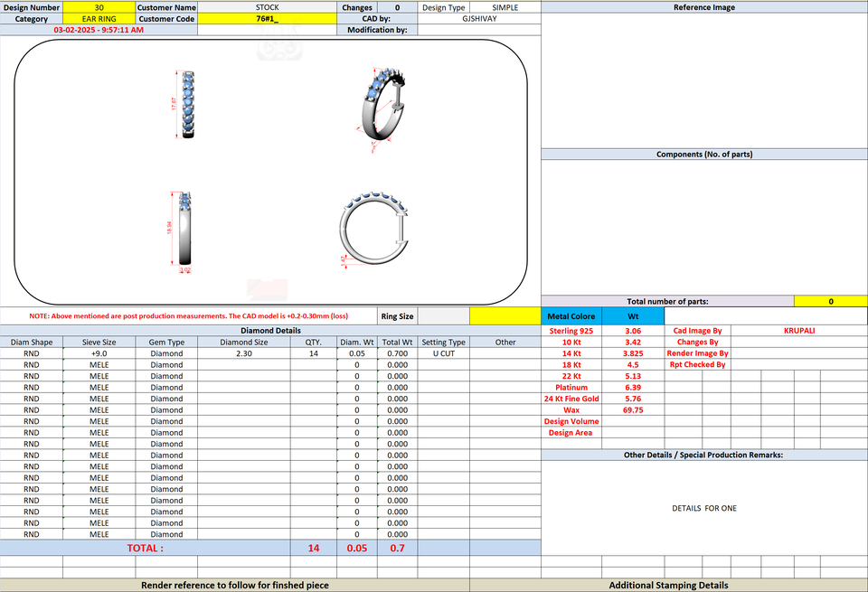Select the DETAILS FOR ONE remark text
Screen dimensions: 868x592
(x=704, y=508)
